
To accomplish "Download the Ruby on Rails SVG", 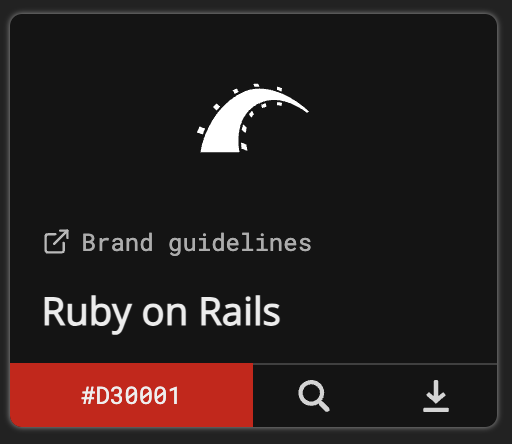I will point(436,396).
